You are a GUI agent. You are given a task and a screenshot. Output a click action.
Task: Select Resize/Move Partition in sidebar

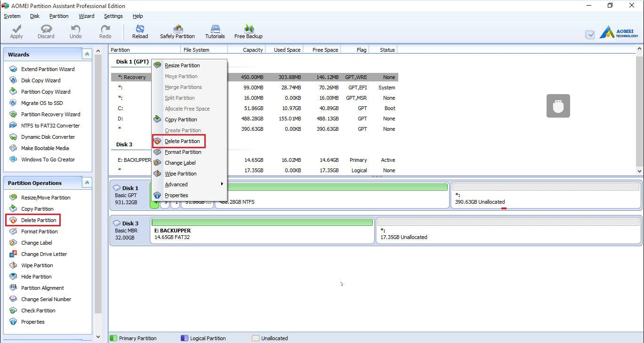[45, 198]
